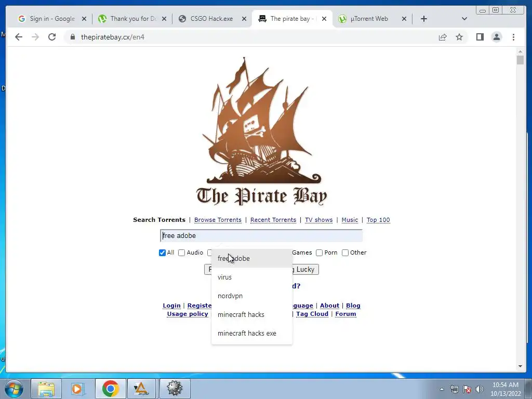Screen dimensions: 532x399
Task: Choose the 'minecraft hacks exe' suggestion
Action: 252,333
